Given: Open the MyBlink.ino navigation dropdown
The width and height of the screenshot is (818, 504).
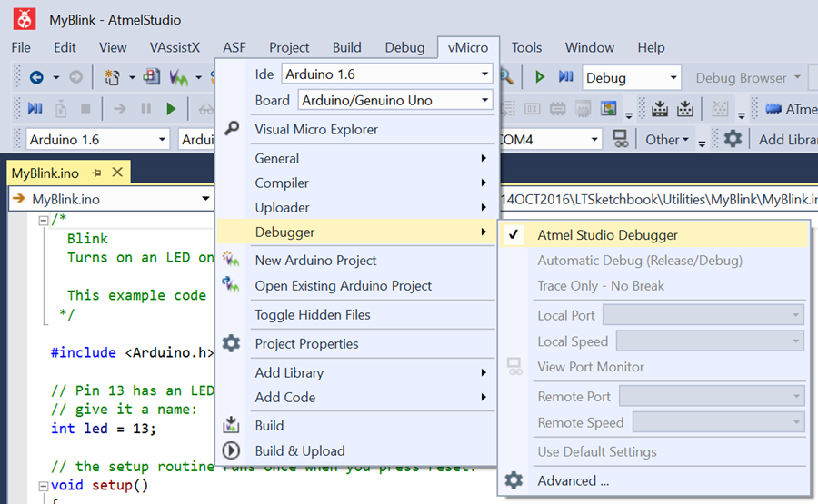Looking at the screenshot, I should (205, 199).
